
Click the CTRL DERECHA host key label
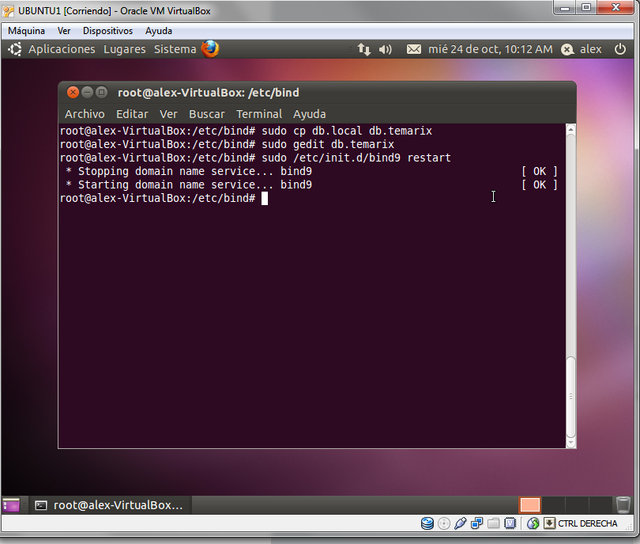click(587, 524)
